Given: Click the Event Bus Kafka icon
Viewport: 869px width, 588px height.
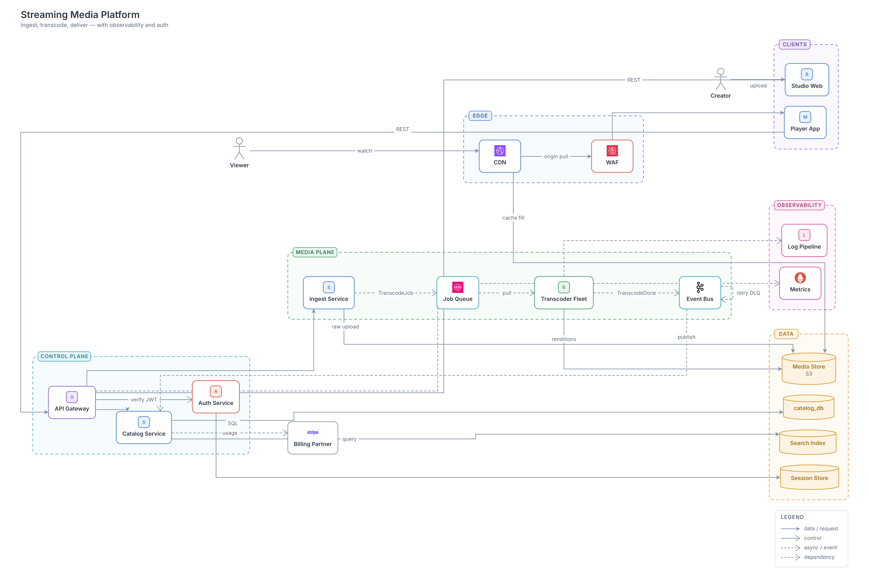Looking at the screenshot, I should point(700,287).
